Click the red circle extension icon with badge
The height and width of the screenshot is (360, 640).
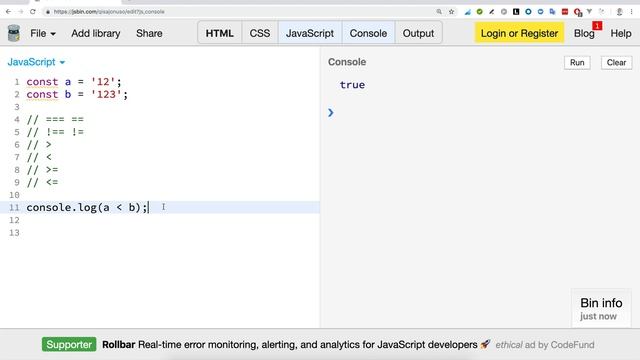pyautogui.click(x=578, y=12)
